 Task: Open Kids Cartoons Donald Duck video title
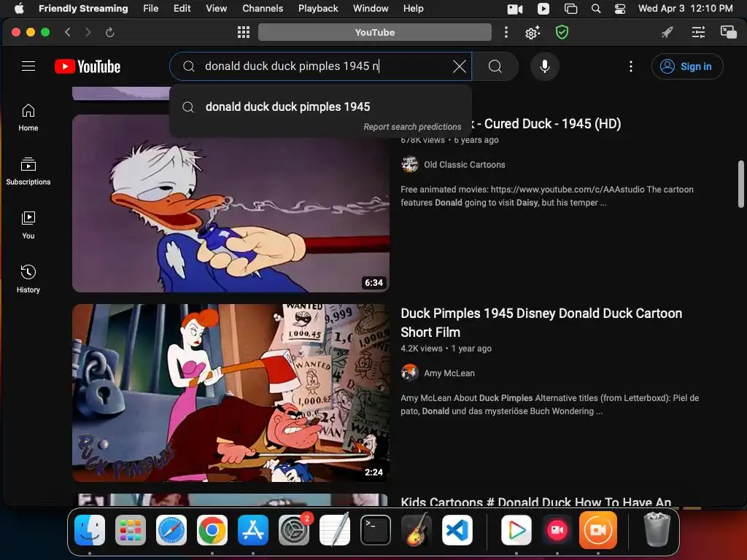(536, 502)
